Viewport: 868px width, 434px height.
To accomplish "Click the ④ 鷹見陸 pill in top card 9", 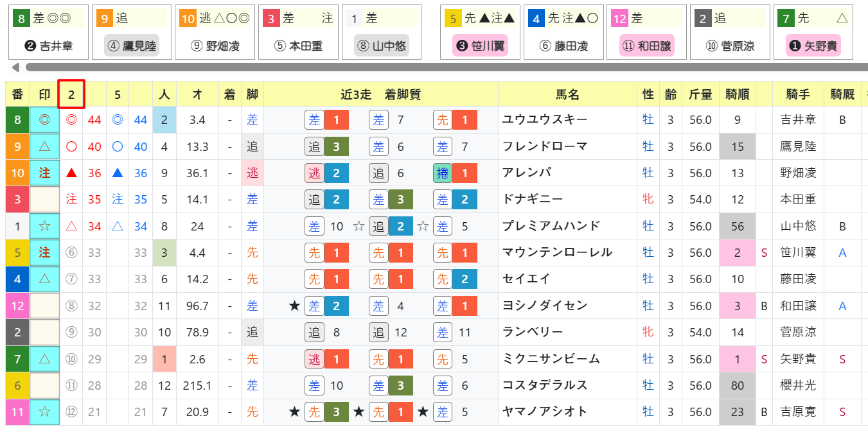I will tap(132, 46).
